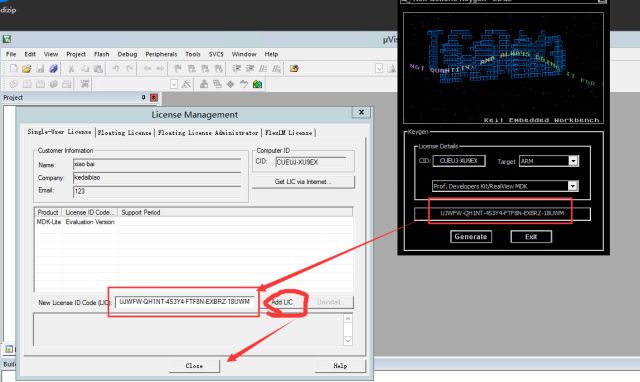Image resolution: width=640 pixels, height=382 pixels.
Task: Open Options for Target wand icon
Action: [187, 84]
